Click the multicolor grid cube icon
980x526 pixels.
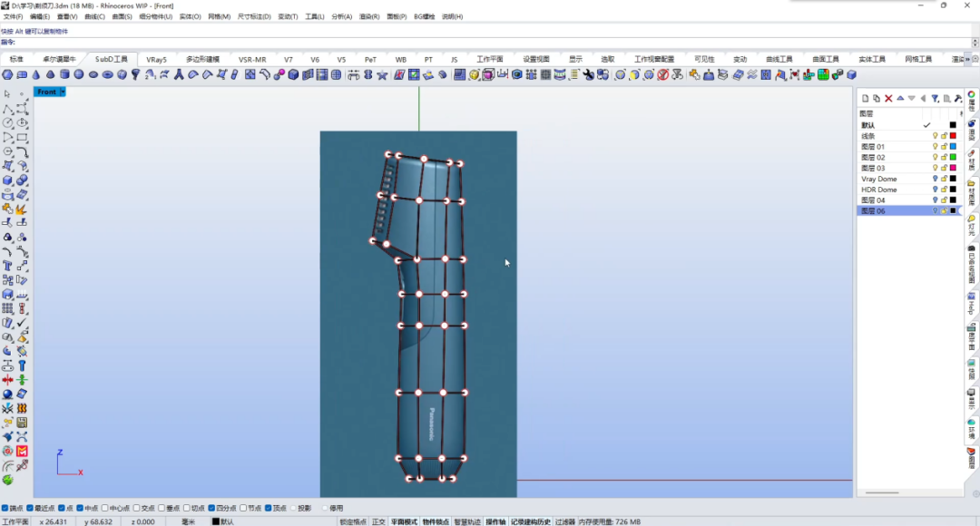tap(823, 75)
